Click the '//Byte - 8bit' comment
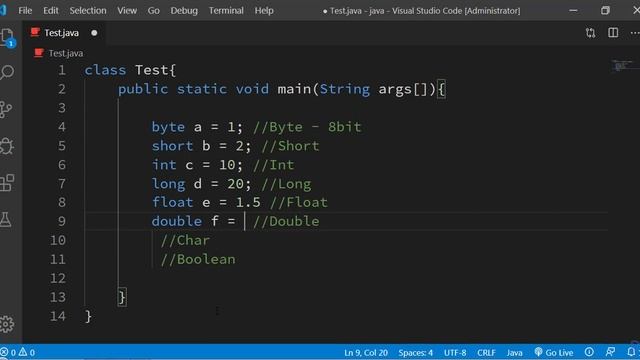The width and height of the screenshot is (640, 360). 307,127
